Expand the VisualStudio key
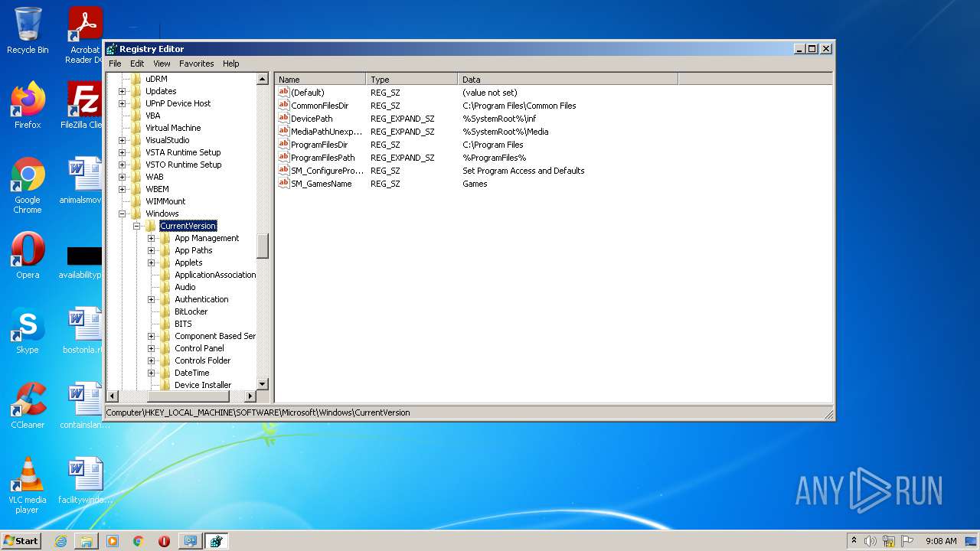The height and width of the screenshot is (551, 980). pos(122,140)
